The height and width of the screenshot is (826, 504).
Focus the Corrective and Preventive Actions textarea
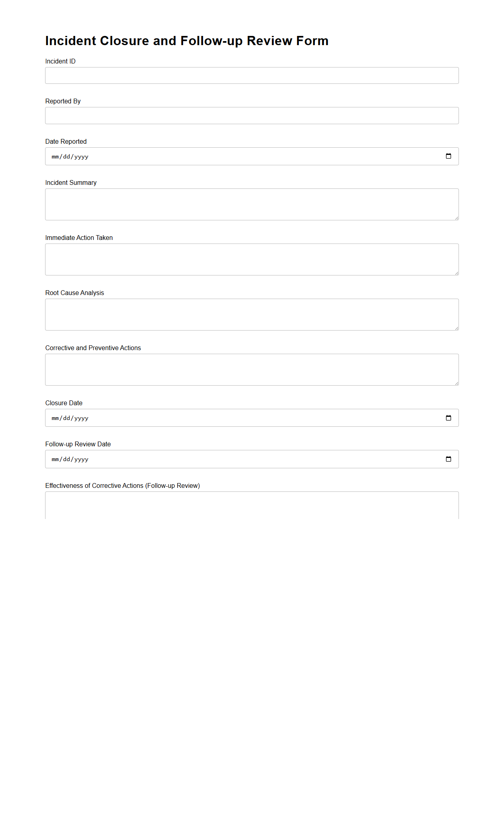point(251,369)
